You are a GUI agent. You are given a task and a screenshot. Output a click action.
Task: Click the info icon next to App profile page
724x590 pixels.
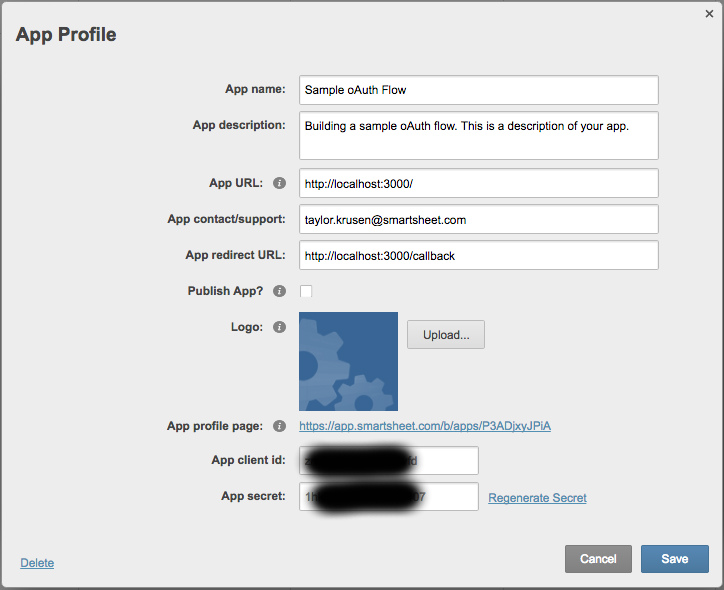[280, 426]
